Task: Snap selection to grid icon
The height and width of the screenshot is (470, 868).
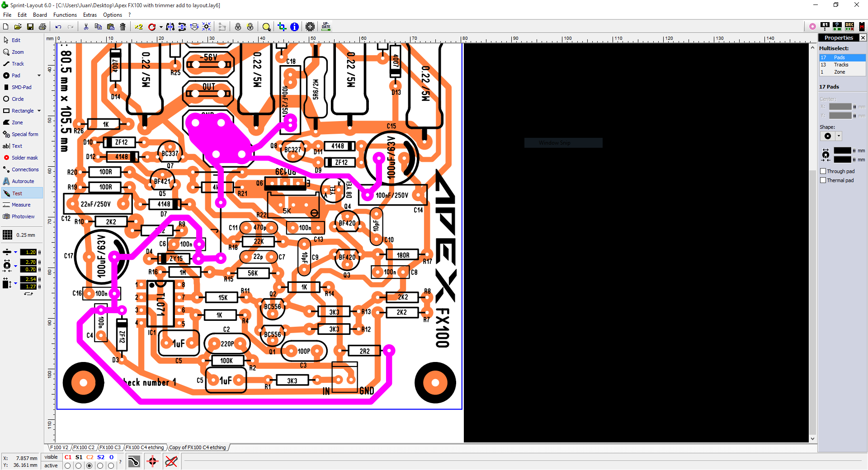Action: tap(206, 27)
